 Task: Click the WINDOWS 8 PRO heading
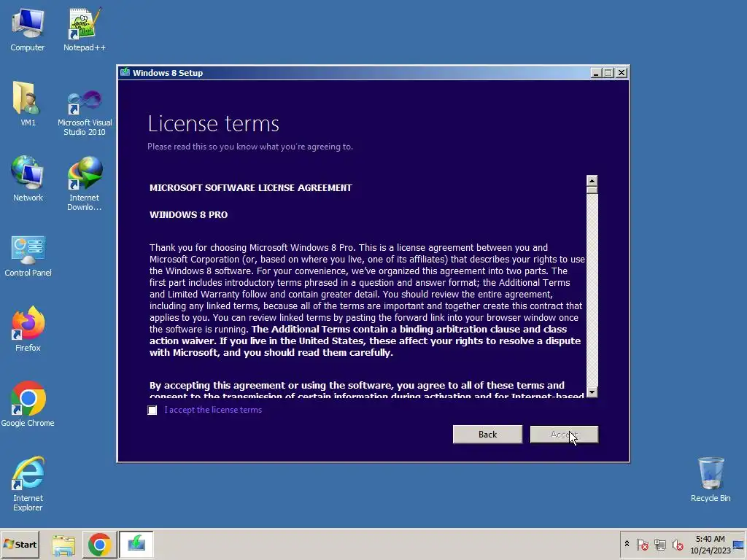189,215
